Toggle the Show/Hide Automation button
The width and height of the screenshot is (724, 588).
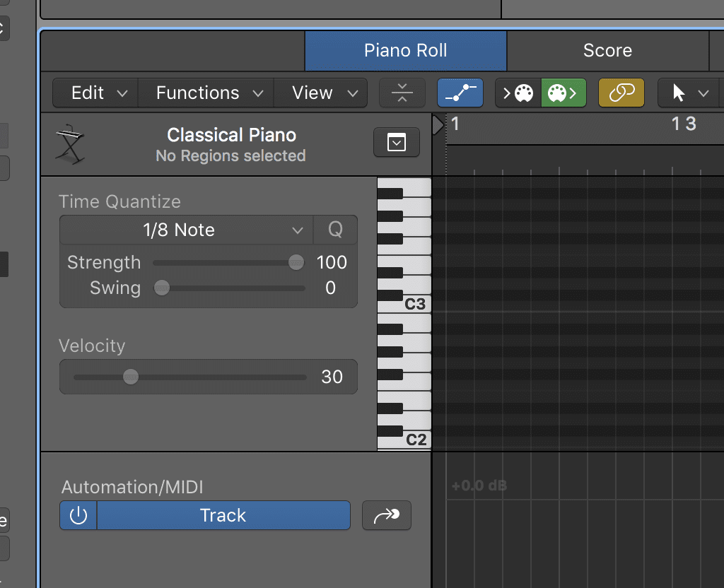tap(460, 93)
